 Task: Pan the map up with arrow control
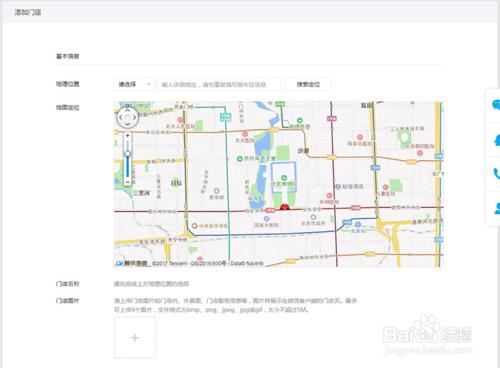pyautogui.click(x=127, y=110)
